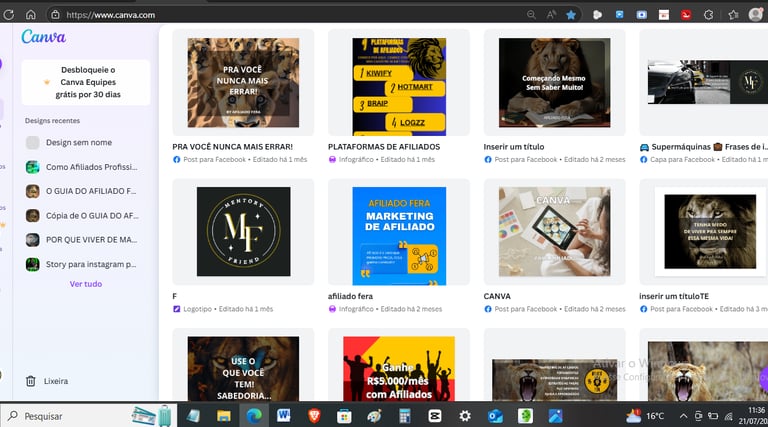The width and height of the screenshot is (768, 427).
Task: Open the extensions puzzle icon
Action: [708, 15]
